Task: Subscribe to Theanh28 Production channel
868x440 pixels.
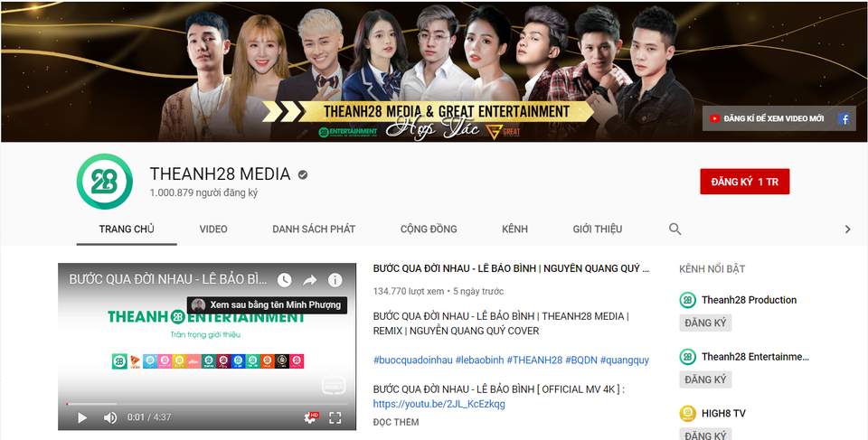Action: (705, 323)
